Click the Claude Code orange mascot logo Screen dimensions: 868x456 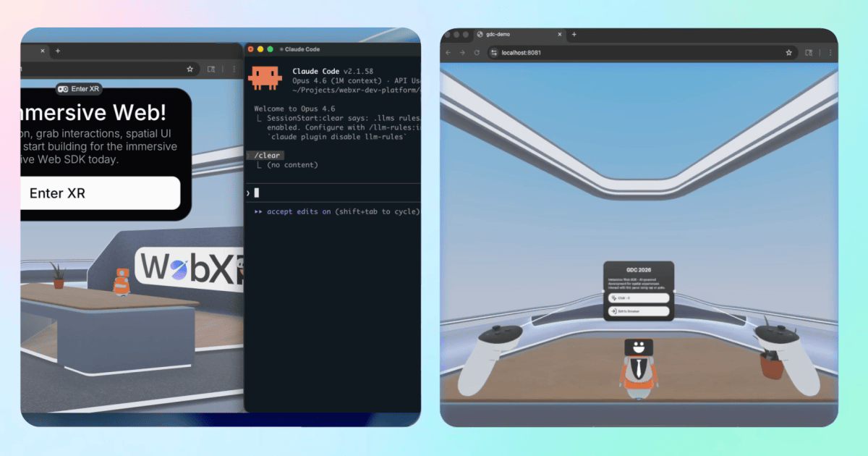pos(265,77)
